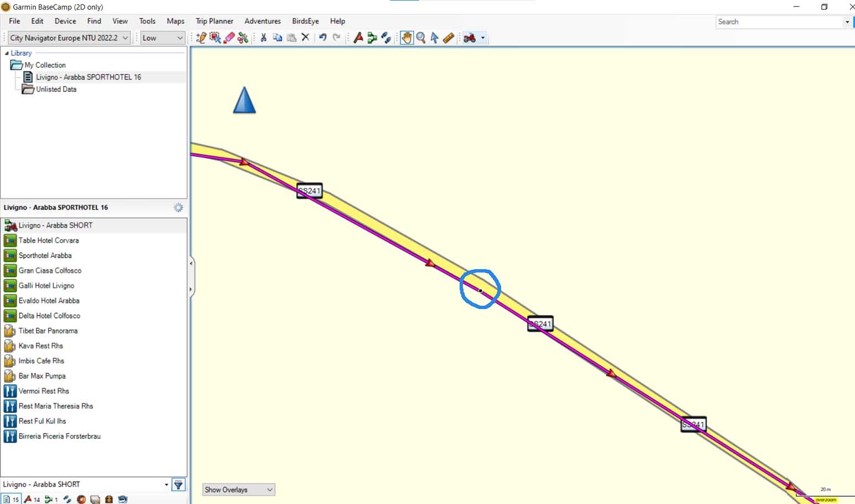Viewport: 855px width, 504px height.
Task: Activate the area Select tool
Action: (215, 38)
